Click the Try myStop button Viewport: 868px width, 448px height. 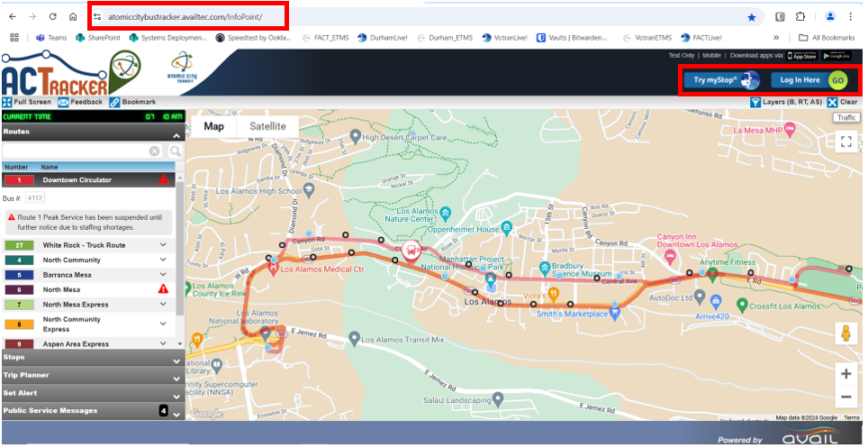tap(721, 80)
